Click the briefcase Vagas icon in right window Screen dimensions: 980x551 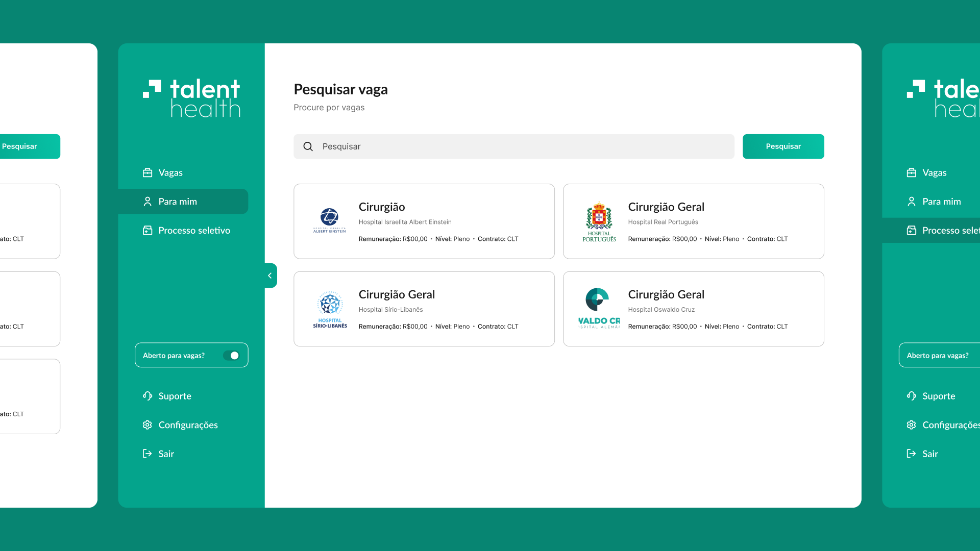(912, 172)
